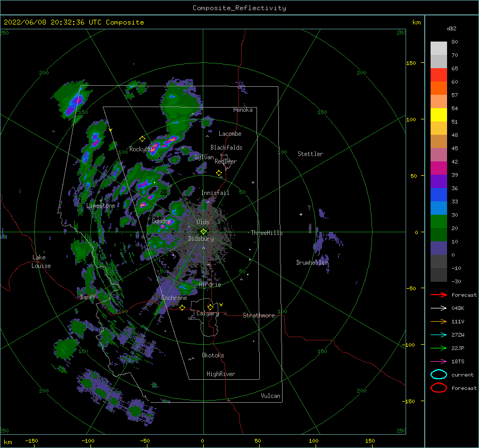Viewport: 479px width, 448px height.
Task: Click the intense storm cell northwest of RockyMH label
Action: pos(96,140)
